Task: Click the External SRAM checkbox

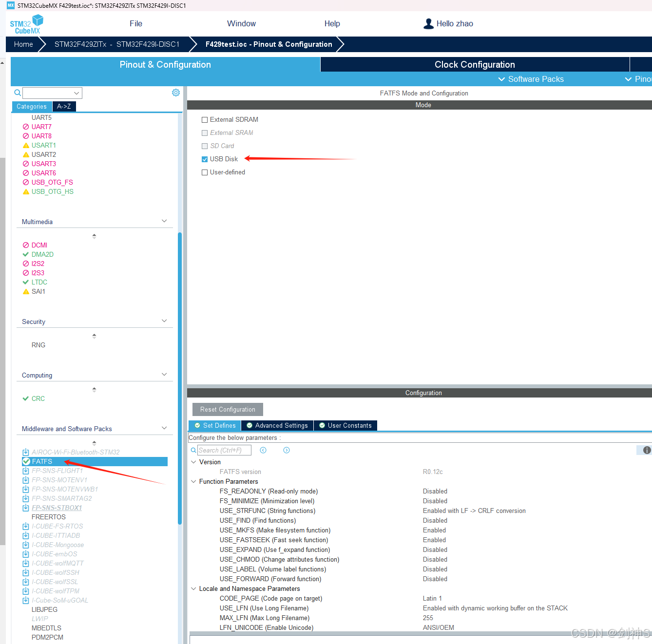Action: tap(205, 133)
